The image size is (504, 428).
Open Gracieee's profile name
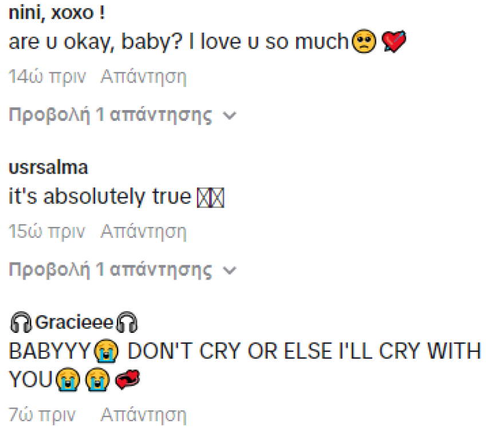coord(74,322)
